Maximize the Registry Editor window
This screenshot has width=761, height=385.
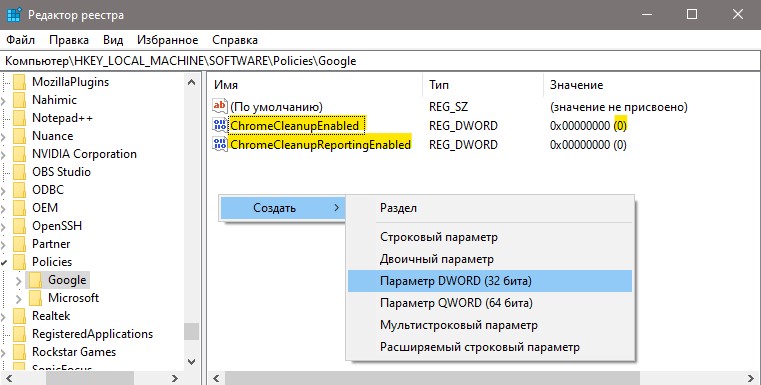click(x=692, y=15)
